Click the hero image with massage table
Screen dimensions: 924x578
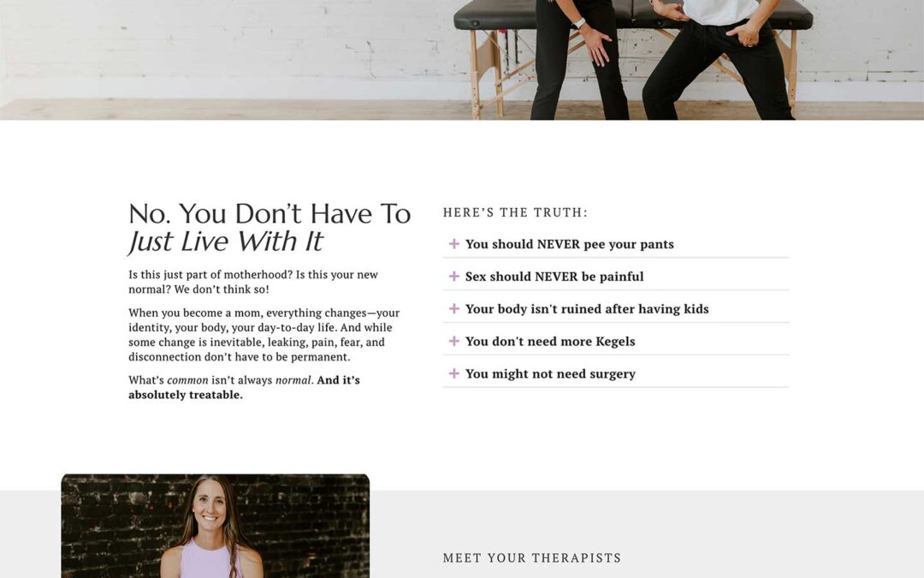coord(462,60)
